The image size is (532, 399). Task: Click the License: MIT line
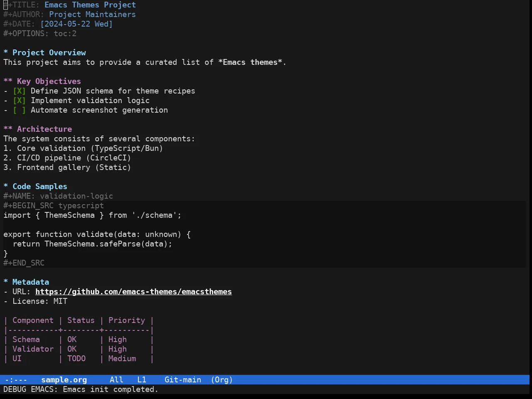click(x=35, y=301)
